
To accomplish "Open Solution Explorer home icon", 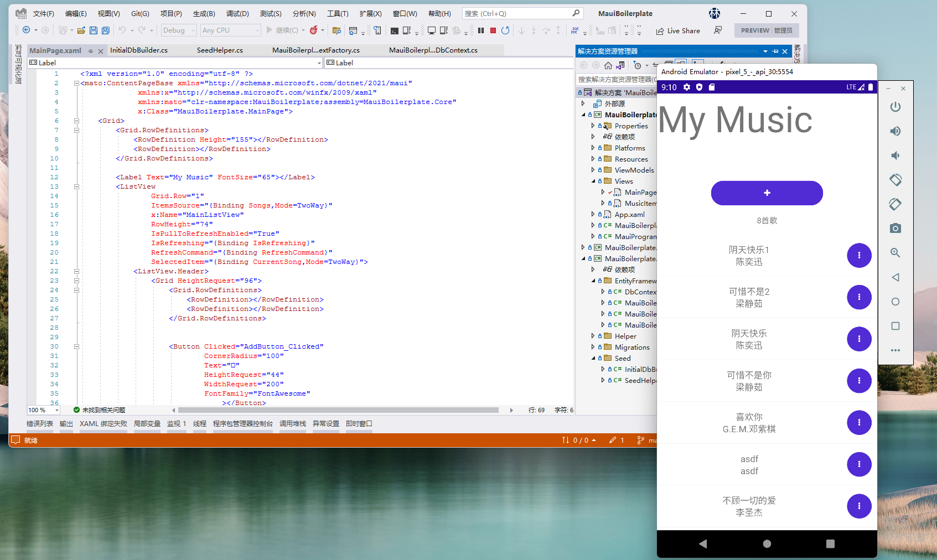I will click(609, 65).
